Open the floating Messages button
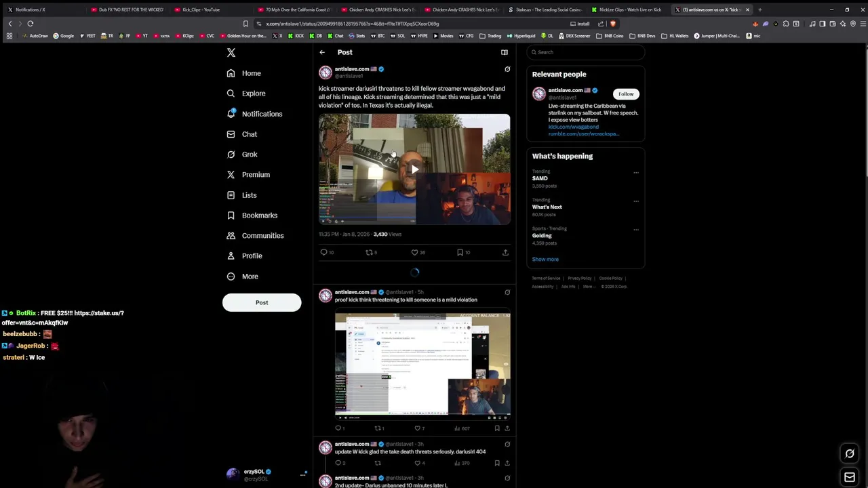Viewport: 868px width, 488px height. [850, 477]
